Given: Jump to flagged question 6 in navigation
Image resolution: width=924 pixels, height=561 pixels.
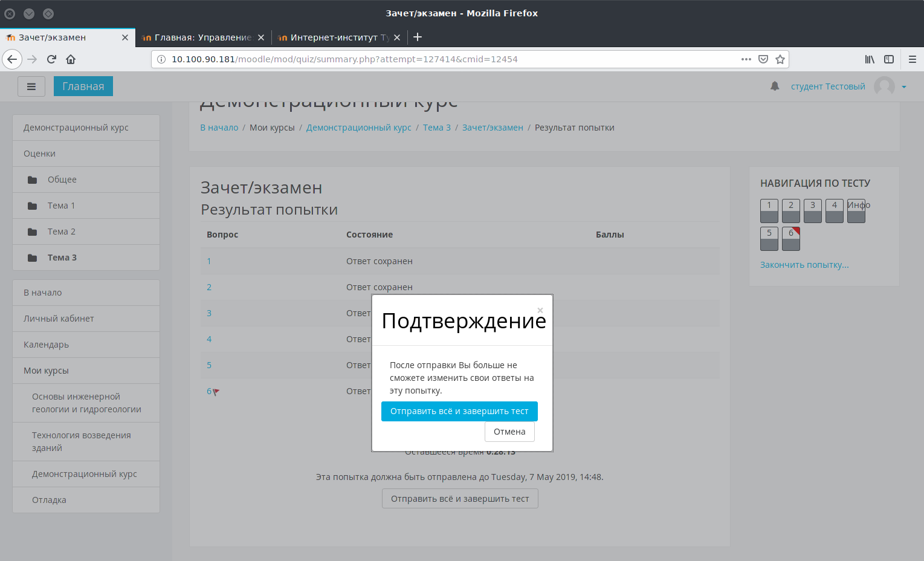Looking at the screenshot, I should coord(791,239).
